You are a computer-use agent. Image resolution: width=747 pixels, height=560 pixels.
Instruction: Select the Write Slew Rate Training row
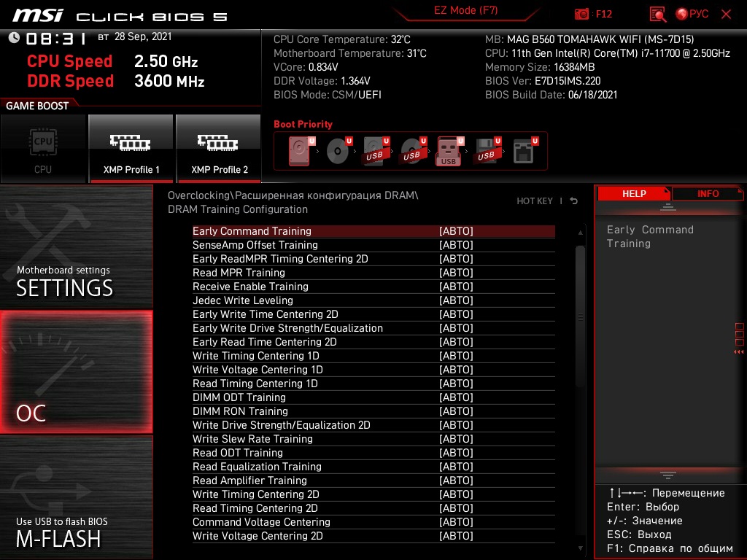(x=373, y=438)
